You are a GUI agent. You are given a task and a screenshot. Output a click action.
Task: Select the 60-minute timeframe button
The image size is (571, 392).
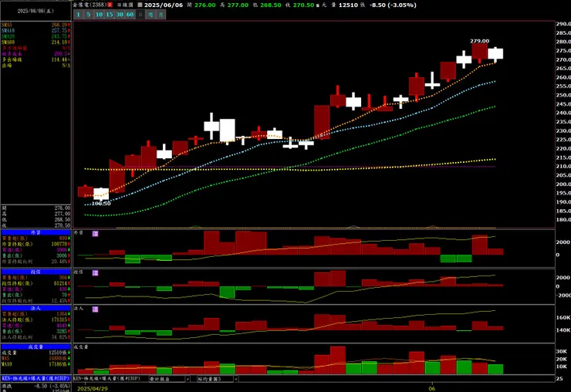[x=130, y=15]
